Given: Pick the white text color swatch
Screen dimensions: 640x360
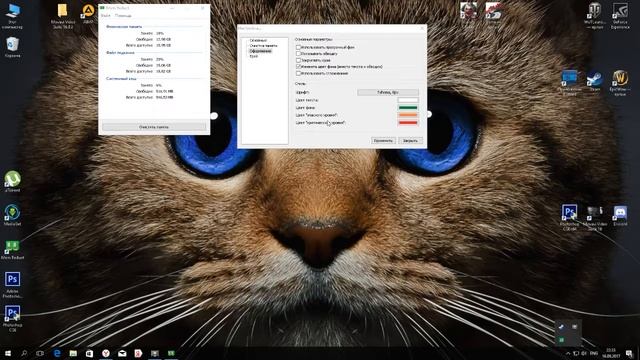Looking at the screenshot, I should tap(408, 100).
